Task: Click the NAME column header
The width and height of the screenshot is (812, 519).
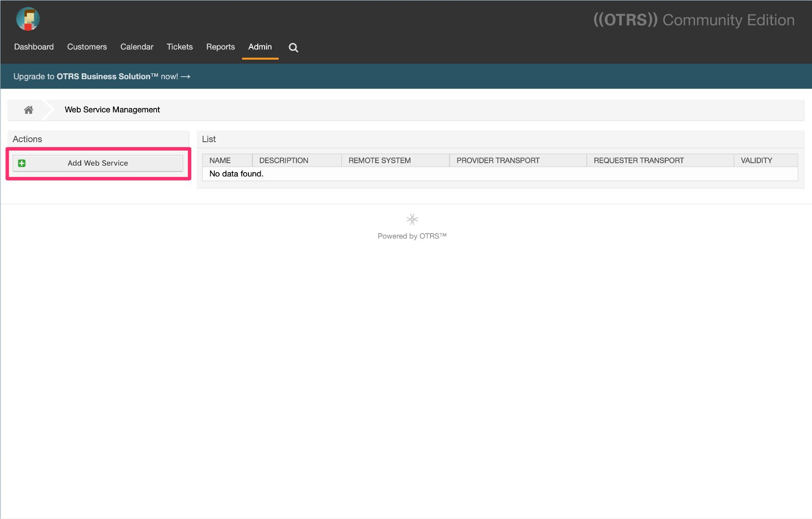Action: tap(220, 160)
